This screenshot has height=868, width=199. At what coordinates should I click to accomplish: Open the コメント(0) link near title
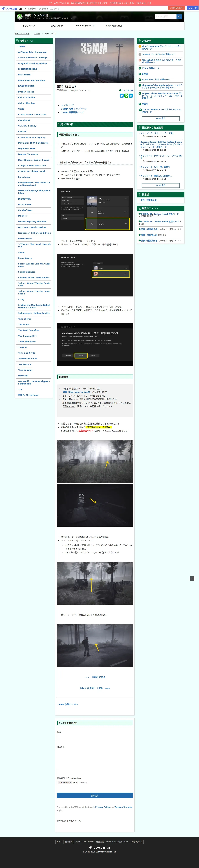click(x=126, y=90)
